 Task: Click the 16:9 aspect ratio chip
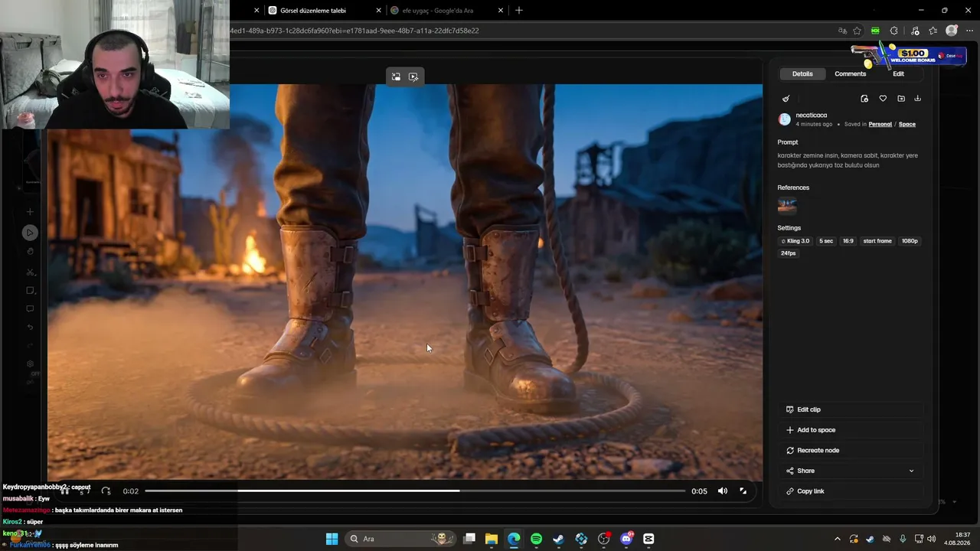click(x=848, y=241)
